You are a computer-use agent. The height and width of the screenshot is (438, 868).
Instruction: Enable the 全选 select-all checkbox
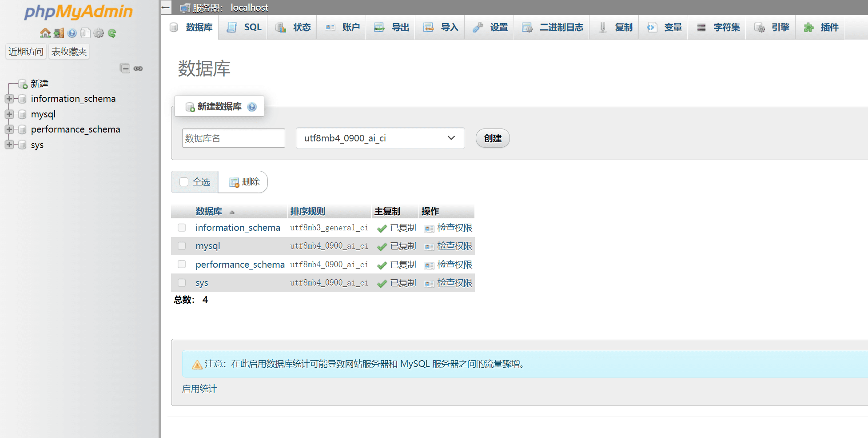184,181
